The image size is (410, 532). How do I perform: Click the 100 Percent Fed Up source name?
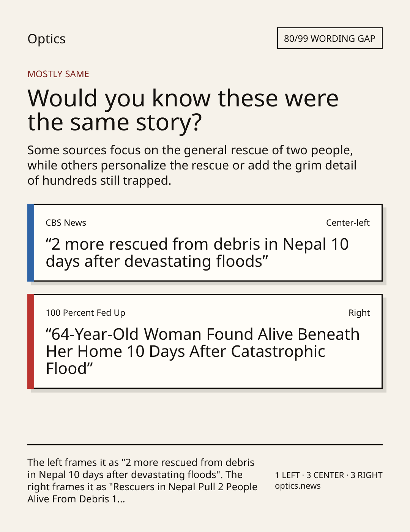tap(85, 313)
